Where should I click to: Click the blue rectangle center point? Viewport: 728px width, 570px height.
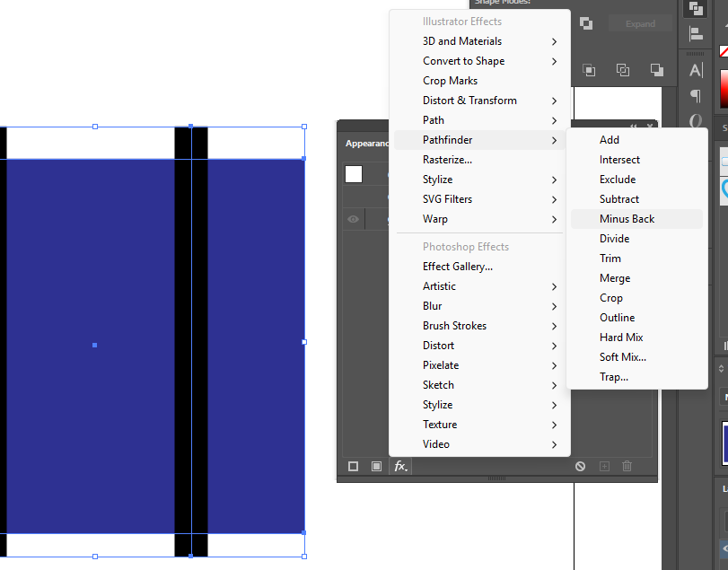click(95, 345)
